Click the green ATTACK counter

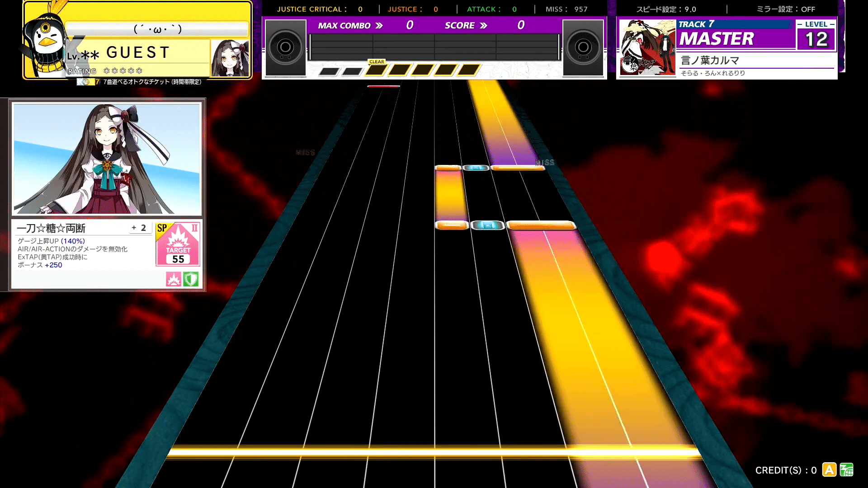point(492,9)
